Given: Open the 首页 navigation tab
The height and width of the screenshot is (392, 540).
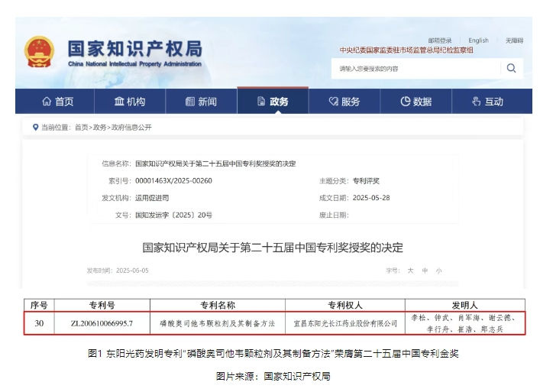Looking at the screenshot, I should [55, 102].
